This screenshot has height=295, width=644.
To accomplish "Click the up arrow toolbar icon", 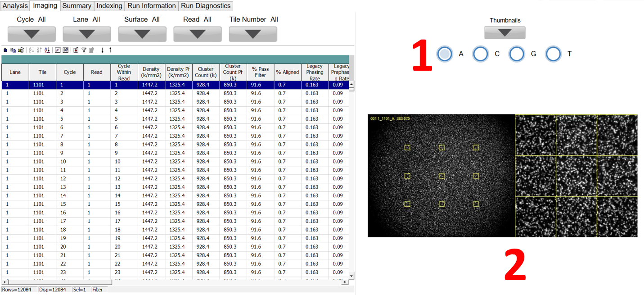I will pos(110,50).
